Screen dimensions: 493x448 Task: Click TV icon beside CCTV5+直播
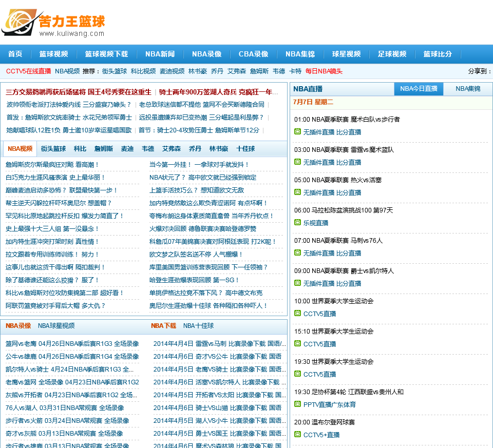[x=297, y=434]
